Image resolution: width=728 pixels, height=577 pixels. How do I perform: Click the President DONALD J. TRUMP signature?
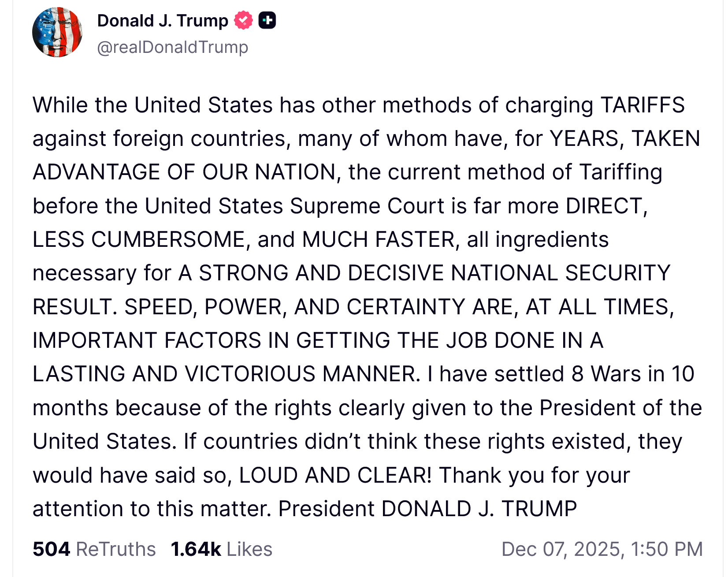point(427,509)
